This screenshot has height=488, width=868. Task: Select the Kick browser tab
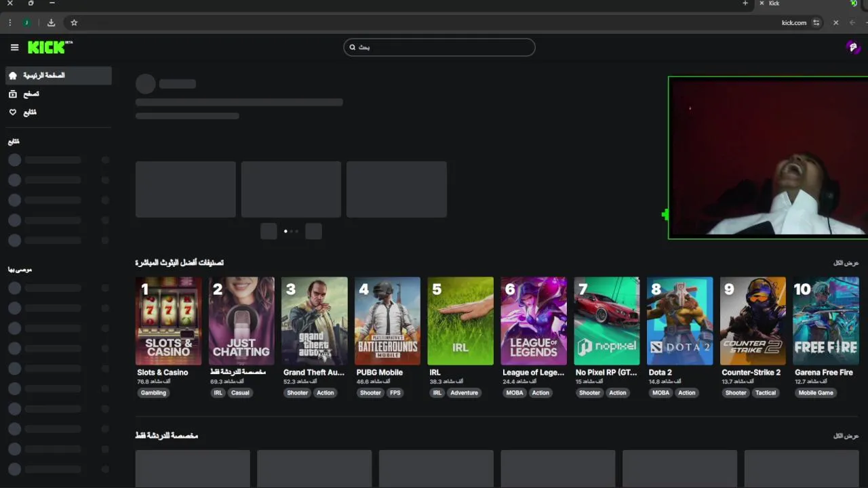tap(807, 3)
